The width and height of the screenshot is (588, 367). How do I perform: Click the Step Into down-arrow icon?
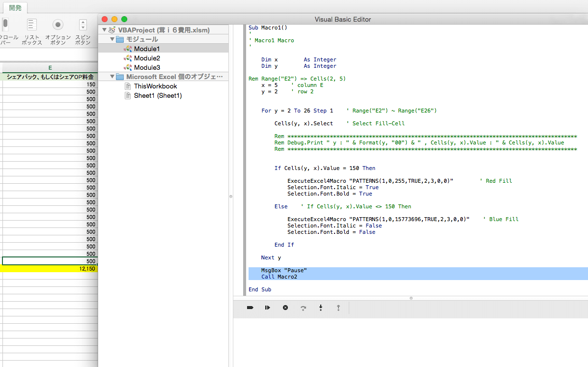pos(321,308)
